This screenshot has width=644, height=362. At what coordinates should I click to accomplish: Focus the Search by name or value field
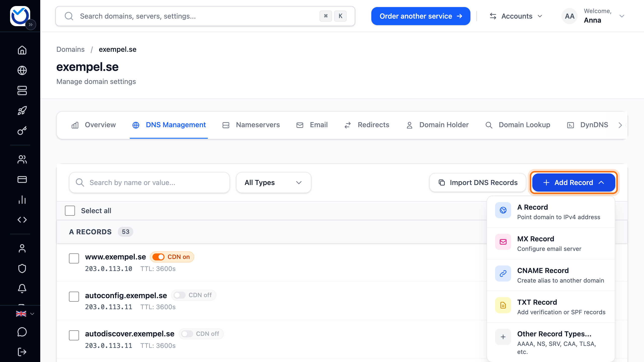point(149,183)
